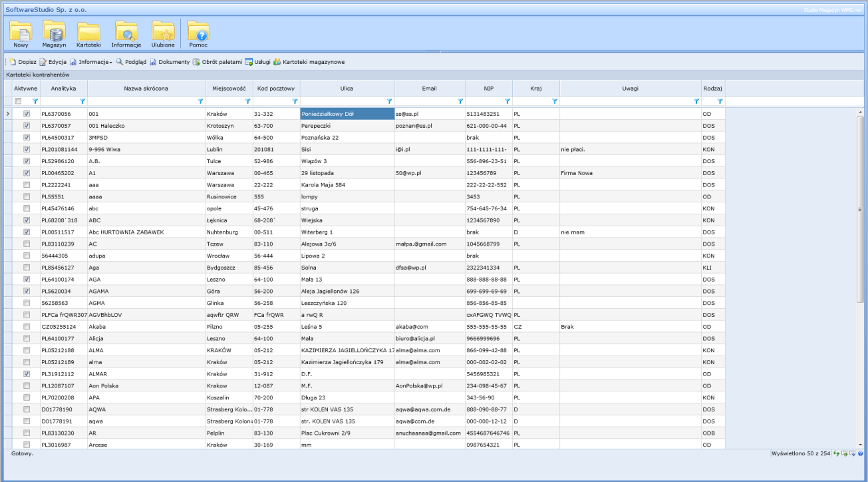Viewport: 868px width, 482px height.
Task: Open Obrót paletami from the toolbar
Action: (x=217, y=62)
